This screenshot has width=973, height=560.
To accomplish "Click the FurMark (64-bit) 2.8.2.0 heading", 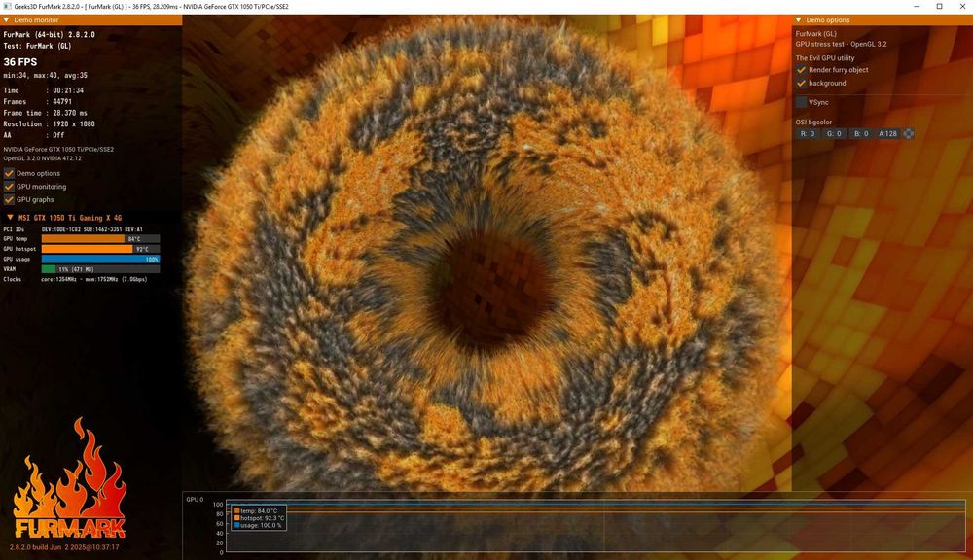I will tap(49, 35).
